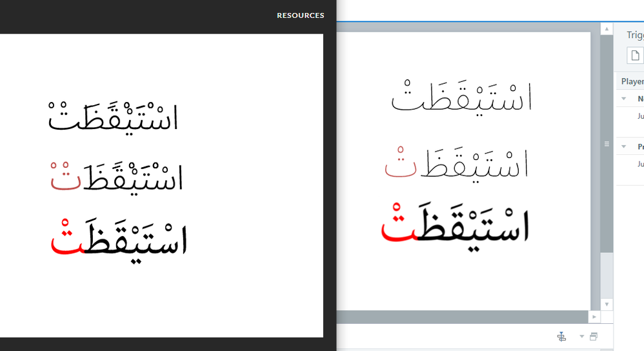Select thin Arabic word with pale red letter in editor

(456, 165)
